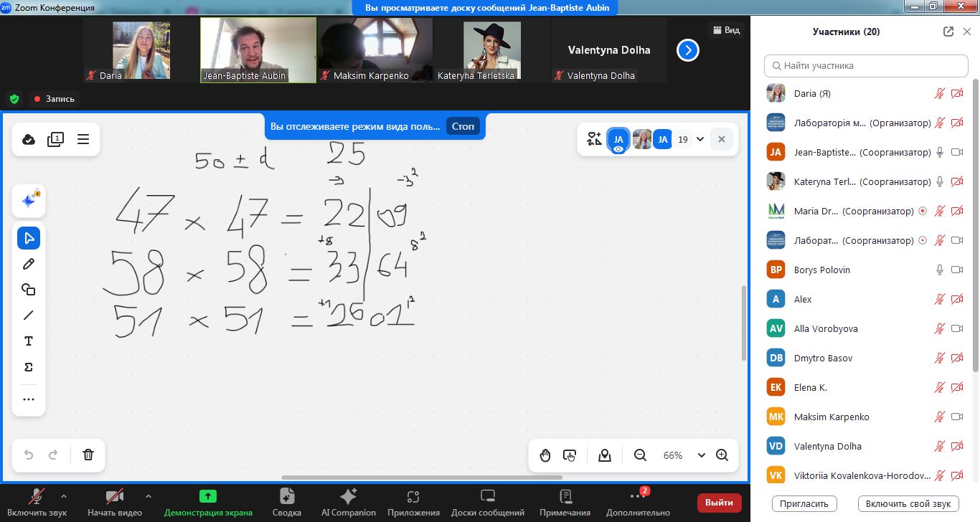Zoom in the whiteboard
The height and width of the screenshot is (522, 980).
pos(722,455)
